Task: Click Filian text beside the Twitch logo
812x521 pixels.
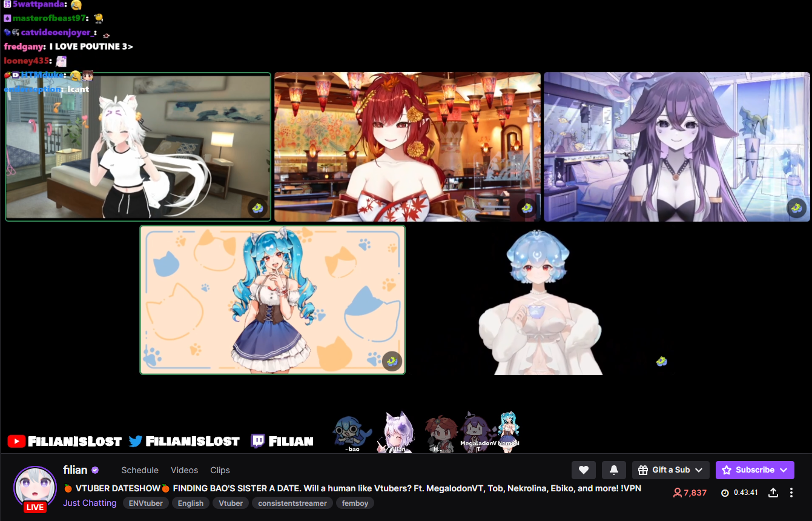Action: (x=291, y=441)
